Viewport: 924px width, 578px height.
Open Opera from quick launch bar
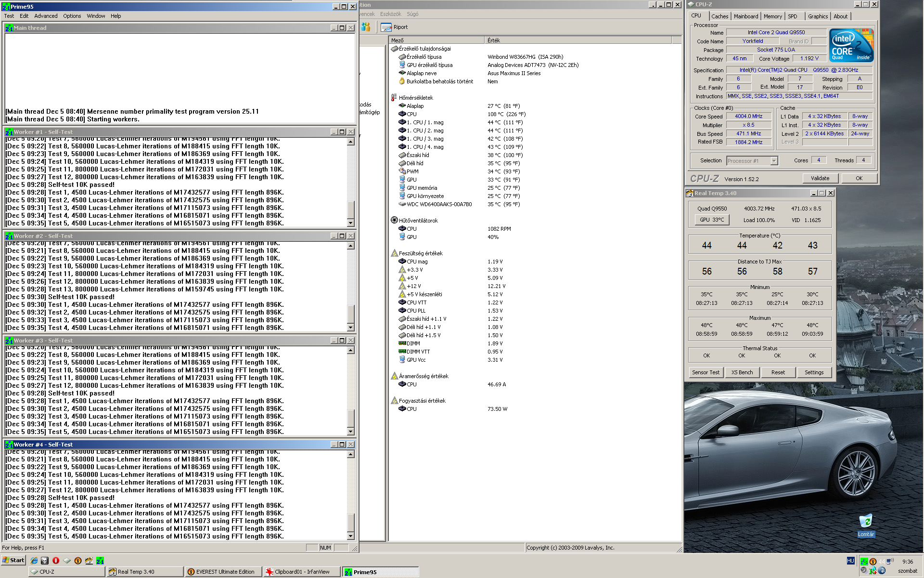tap(56, 560)
